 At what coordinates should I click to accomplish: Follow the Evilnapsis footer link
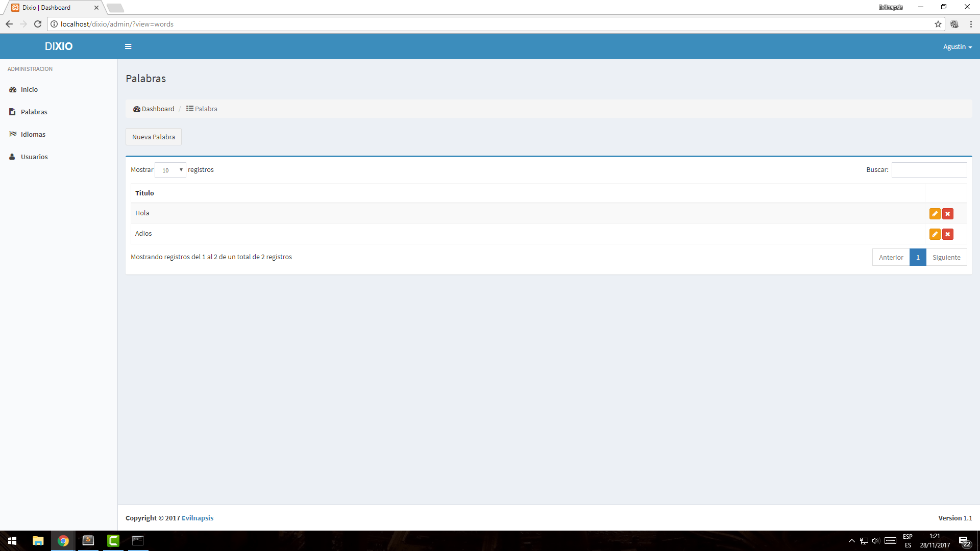point(198,518)
